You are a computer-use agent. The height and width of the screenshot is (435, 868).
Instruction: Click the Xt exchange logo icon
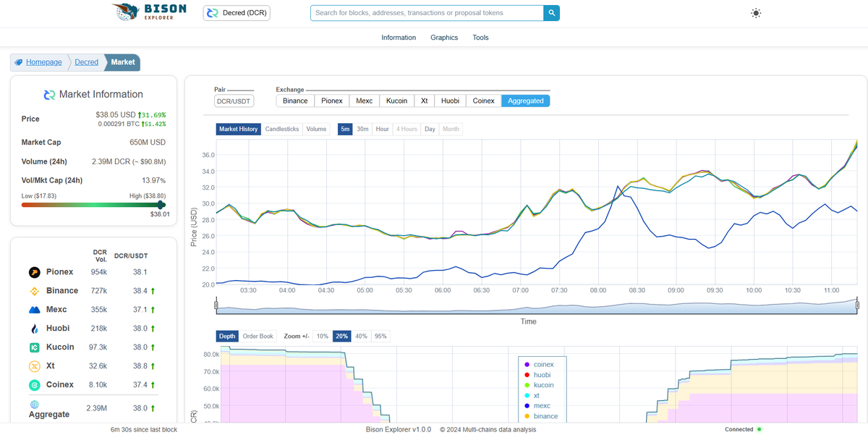34,366
